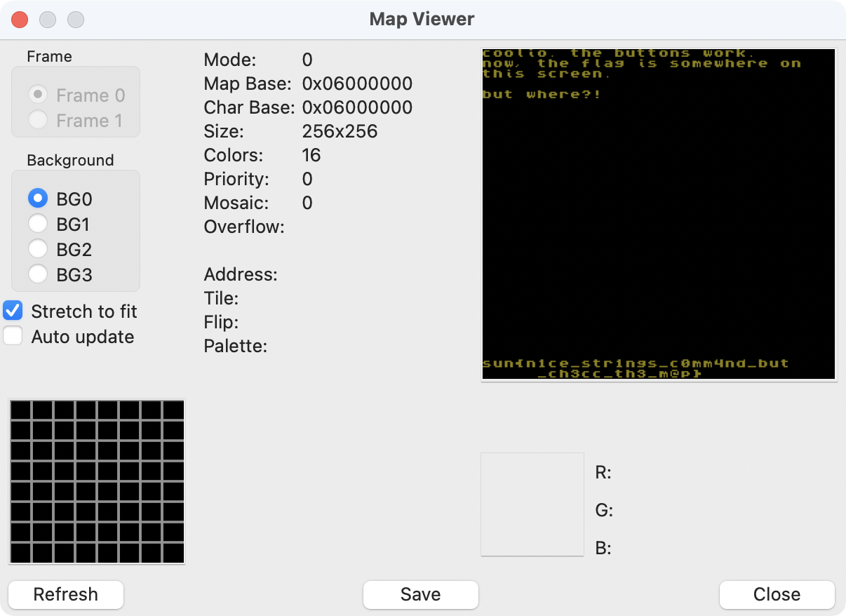The height and width of the screenshot is (616, 846).
Task: Disable the Stretch to fit checkbox
Action: (x=13, y=311)
